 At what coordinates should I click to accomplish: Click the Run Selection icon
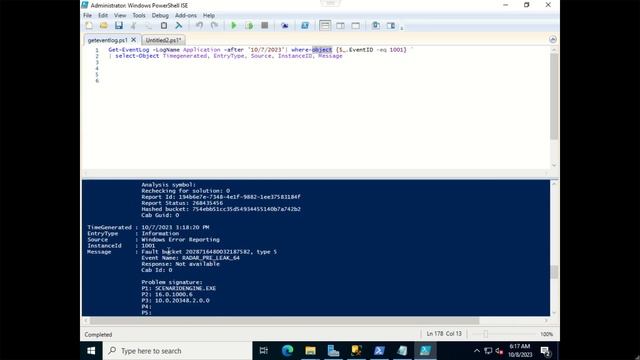point(249,26)
